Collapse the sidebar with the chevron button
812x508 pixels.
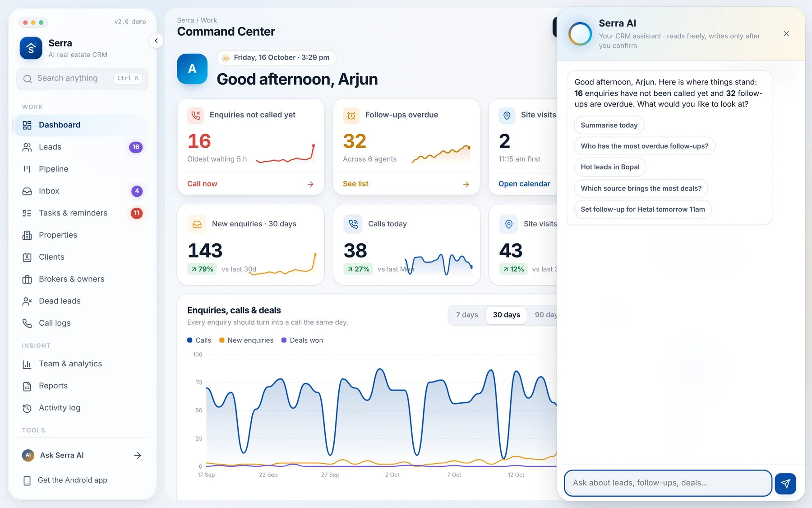click(156, 41)
